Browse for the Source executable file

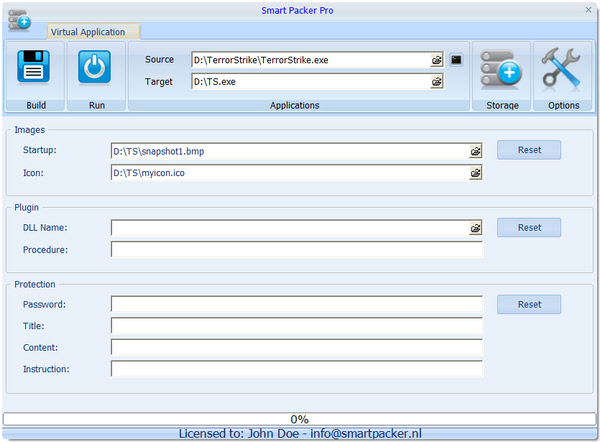coord(437,60)
